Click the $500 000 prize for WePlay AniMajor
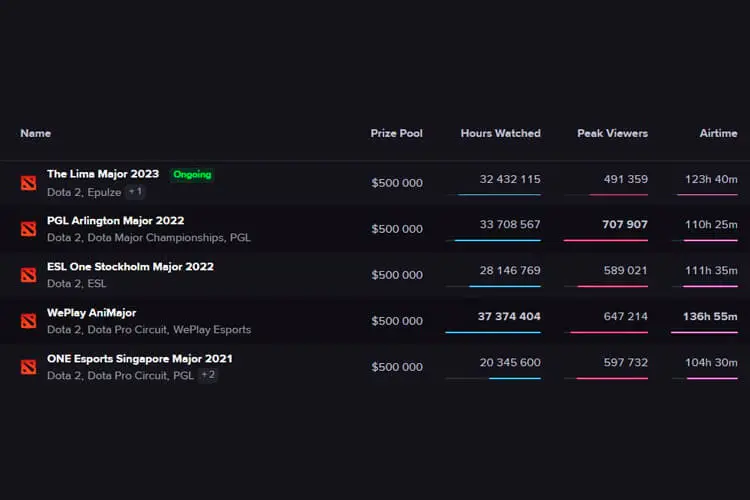The image size is (750, 500). pyautogui.click(x=397, y=321)
